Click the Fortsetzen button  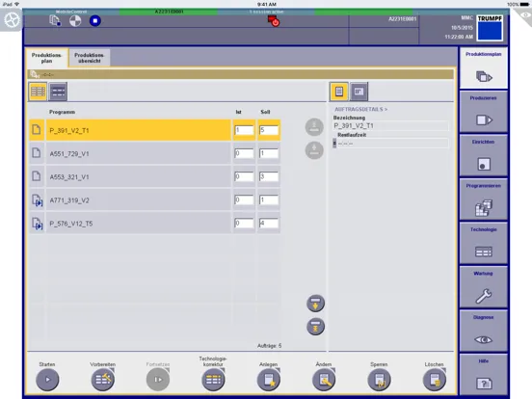[158, 380]
